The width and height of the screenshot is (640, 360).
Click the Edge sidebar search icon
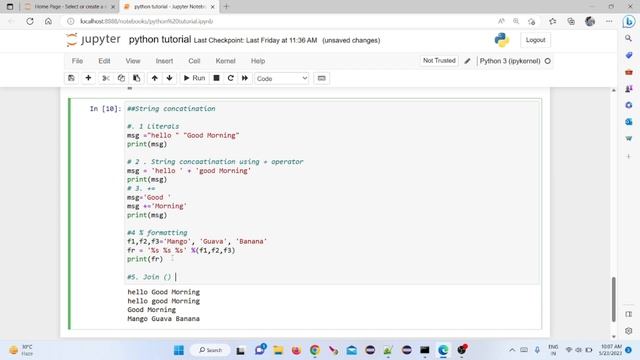click(x=629, y=38)
